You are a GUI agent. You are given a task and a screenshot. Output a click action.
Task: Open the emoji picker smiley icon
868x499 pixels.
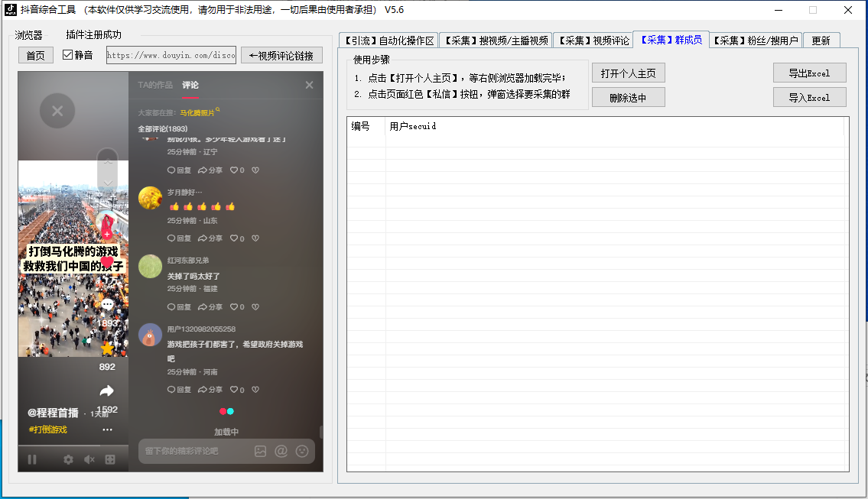pos(302,451)
